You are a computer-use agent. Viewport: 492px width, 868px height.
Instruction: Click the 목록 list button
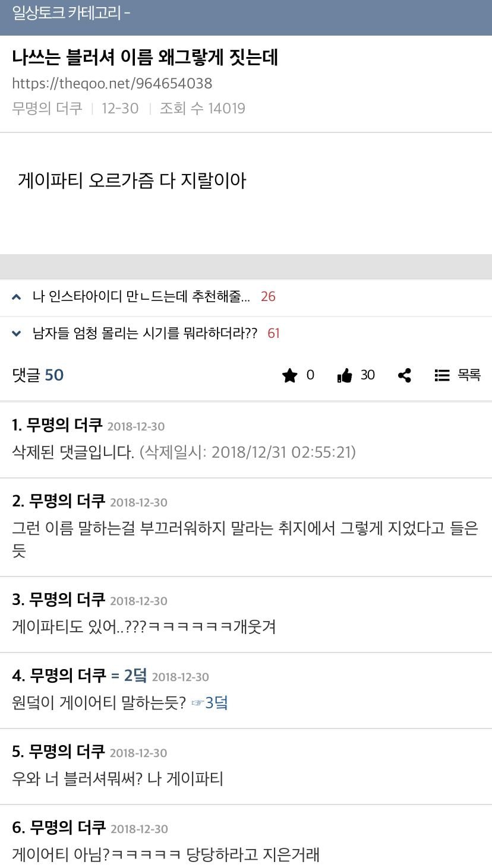tap(458, 375)
